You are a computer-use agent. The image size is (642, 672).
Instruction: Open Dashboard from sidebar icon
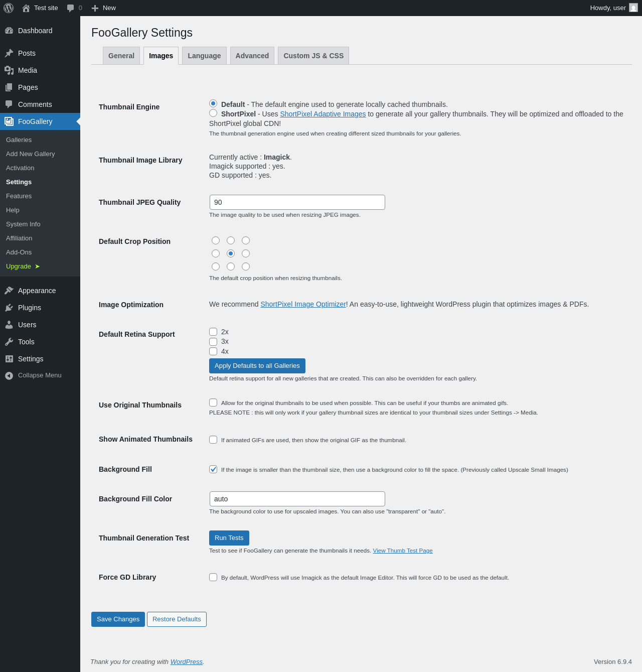click(9, 31)
